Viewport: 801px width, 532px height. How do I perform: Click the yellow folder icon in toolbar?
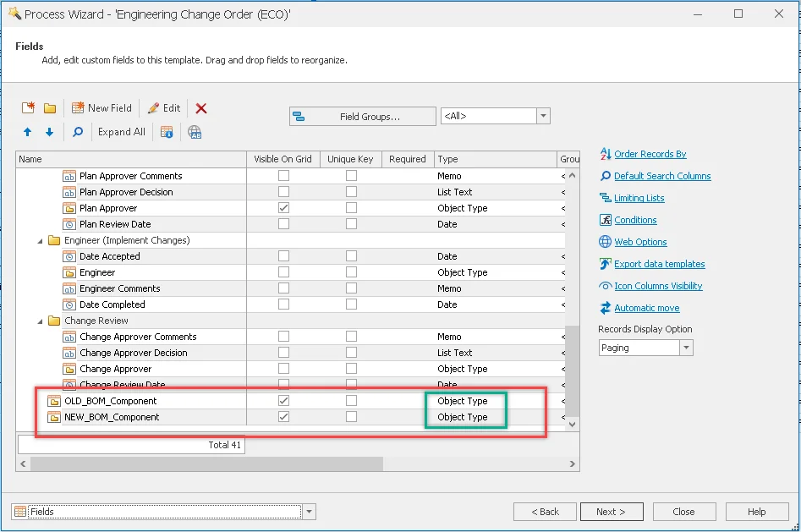click(x=50, y=108)
